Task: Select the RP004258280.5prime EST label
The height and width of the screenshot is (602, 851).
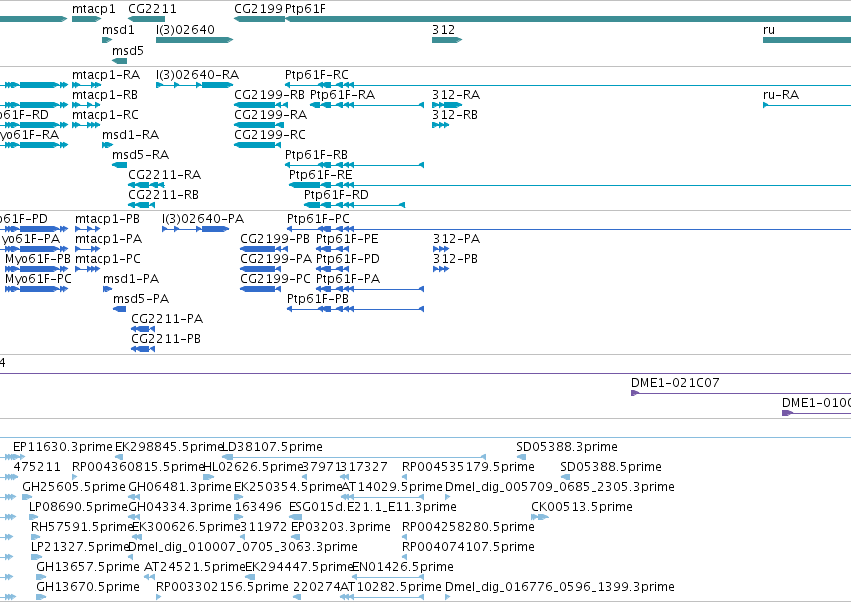Action: click(468, 528)
